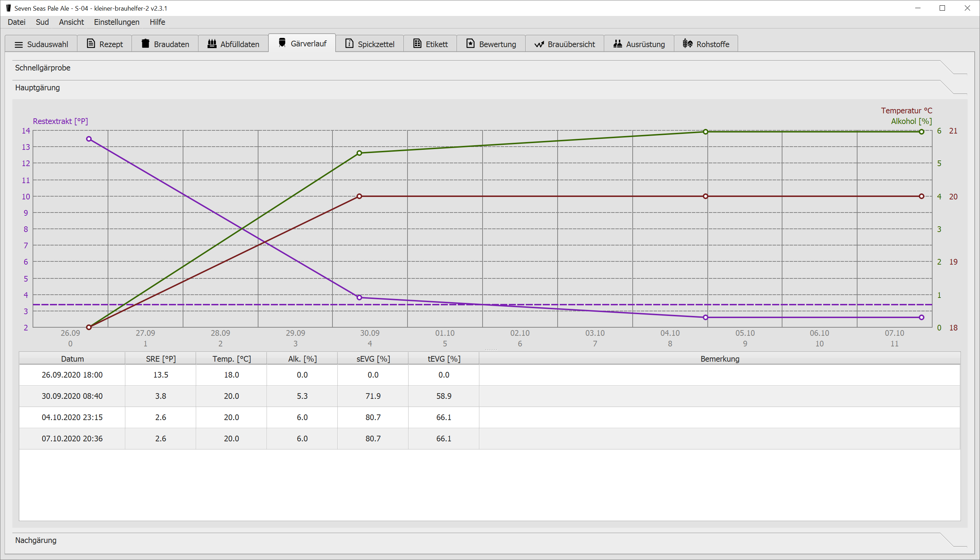Screen dimensions: 980x560
Task: Open the Sud menu
Action: pos(42,22)
